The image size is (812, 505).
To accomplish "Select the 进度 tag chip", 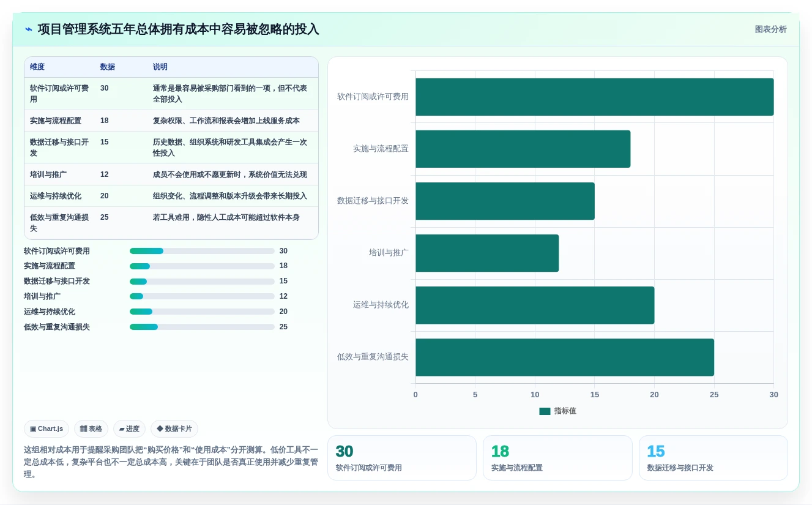I will click(129, 429).
